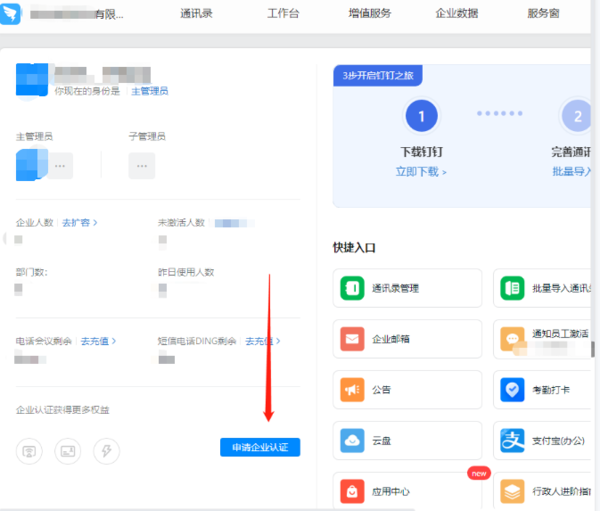Click the ID card certification benefit icon
This screenshot has width=600, height=511.
[68, 451]
